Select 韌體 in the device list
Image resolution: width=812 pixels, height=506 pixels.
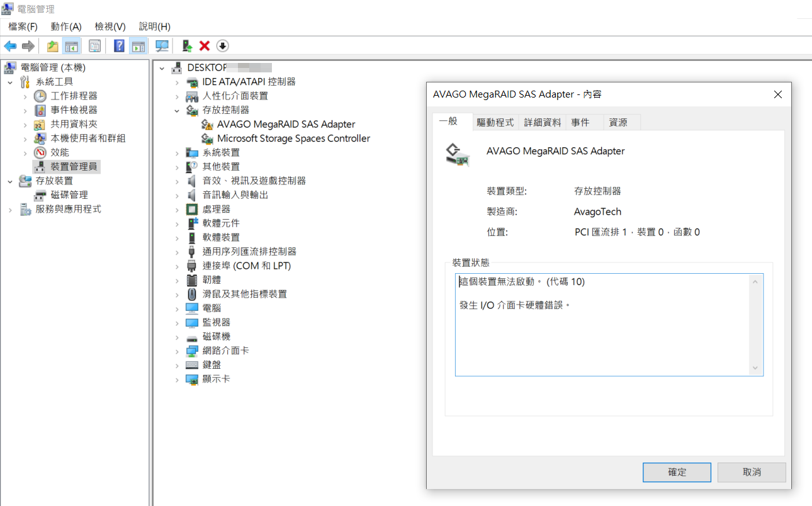coord(211,280)
